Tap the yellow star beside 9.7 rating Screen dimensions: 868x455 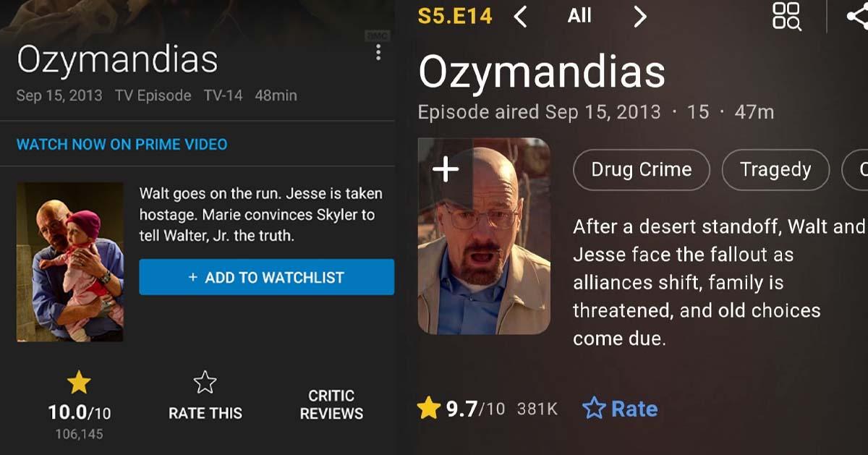(429, 409)
